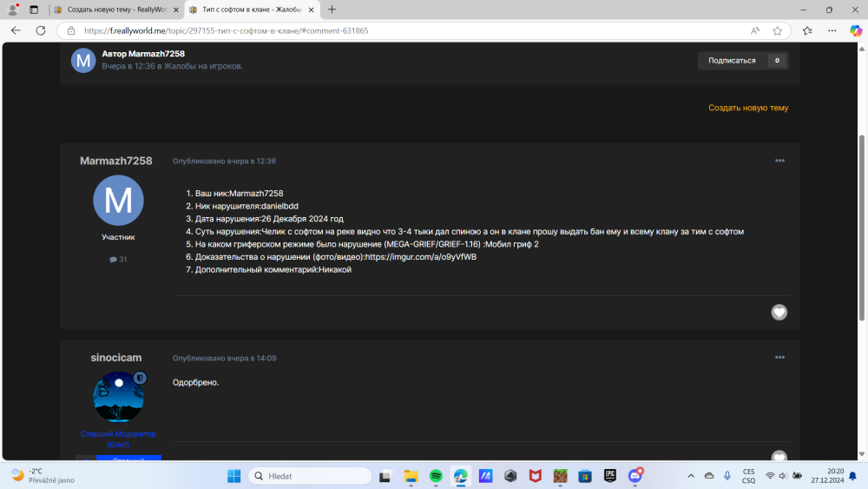Viewport: 868px width, 489px height.
Task: Open the 'Жалобы на игроков' forum link
Action: [202, 66]
